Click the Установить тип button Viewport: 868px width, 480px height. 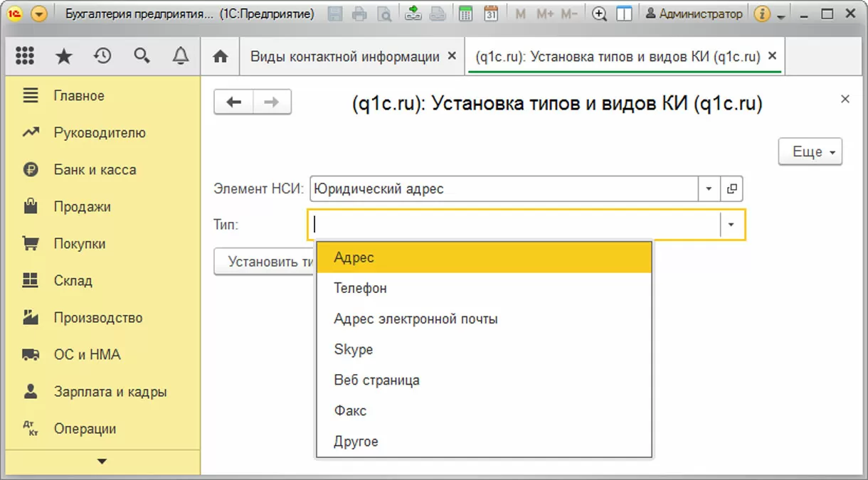(x=265, y=261)
